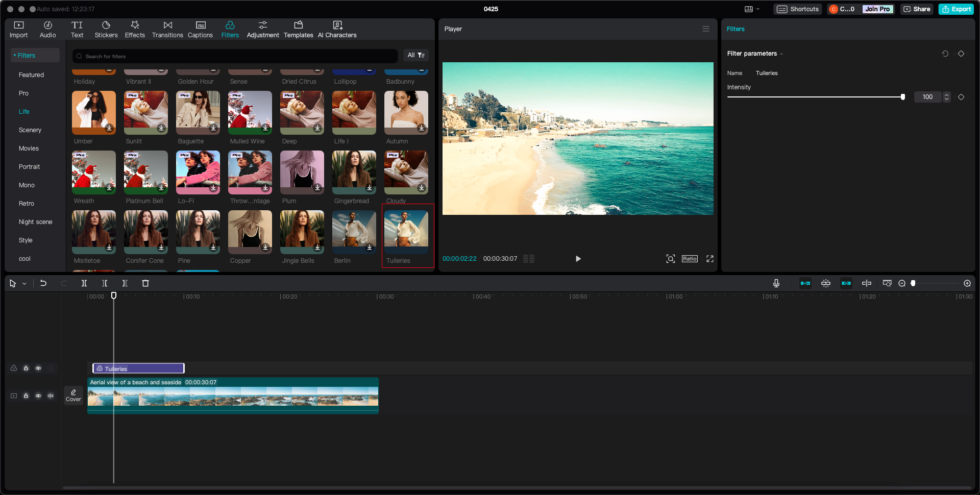
Task: Click the undo arrow icon
Action: coord(43,283)
